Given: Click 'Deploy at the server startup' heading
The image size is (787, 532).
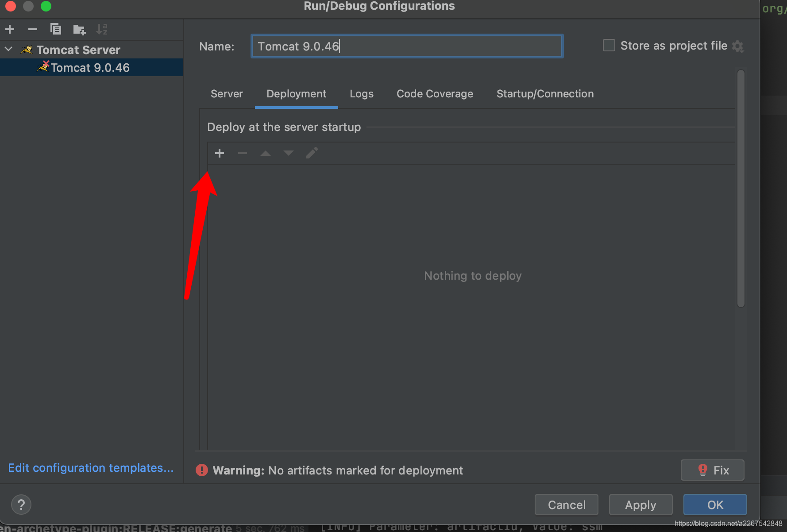Looking at the screenshot, I should [x=284, y=127].
